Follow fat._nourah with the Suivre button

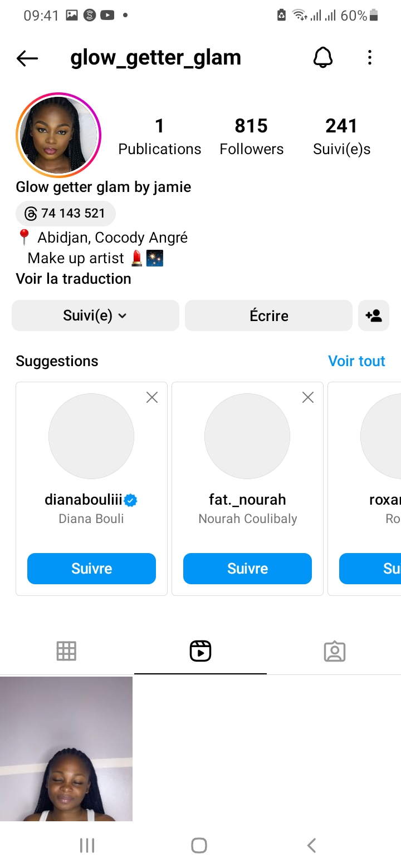247,569
